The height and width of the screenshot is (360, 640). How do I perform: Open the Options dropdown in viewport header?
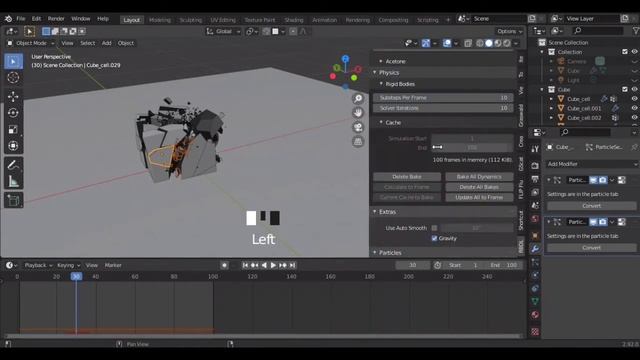click(x=509, y=31)
